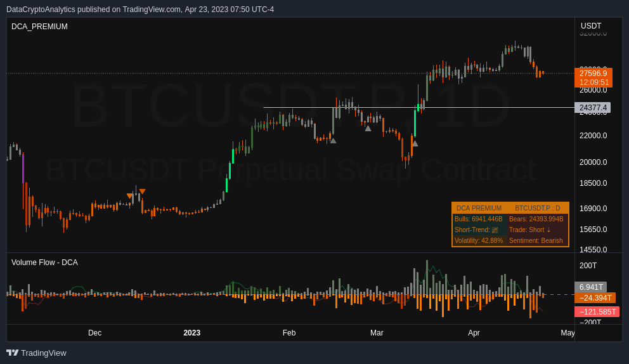Click the 6.941T volume value tag
The image size is (629, 364).
(x=590, y=287)
